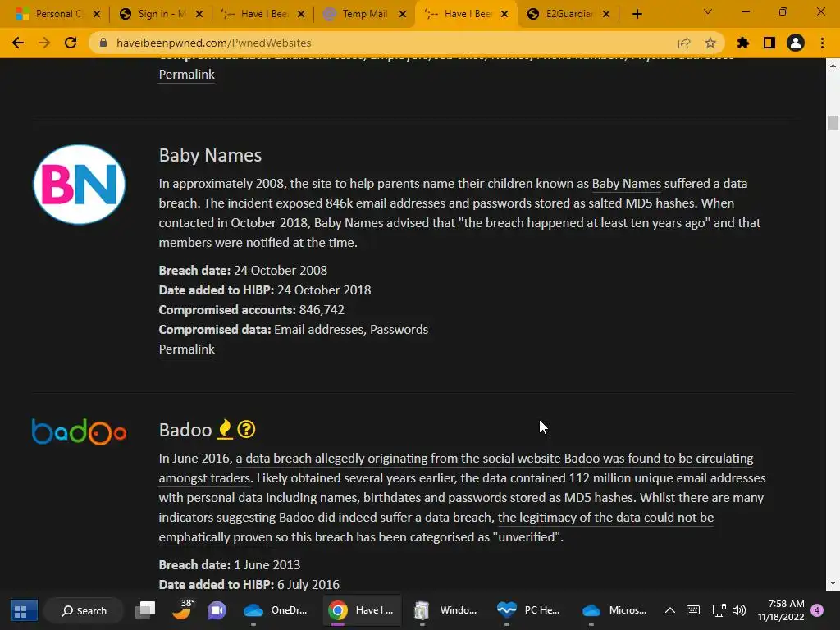
Task: Open the Windo... taskbar app
Action: [x=445, y=610]
